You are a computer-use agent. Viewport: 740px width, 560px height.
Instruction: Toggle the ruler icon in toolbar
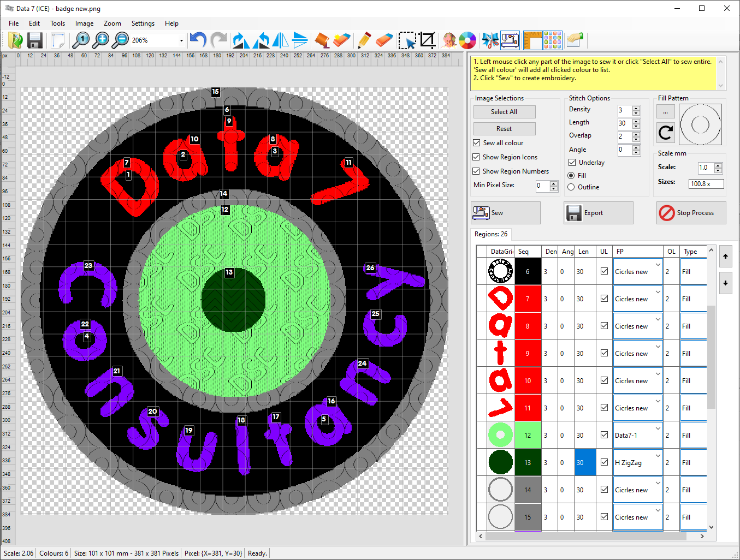[x=532, y=40]
